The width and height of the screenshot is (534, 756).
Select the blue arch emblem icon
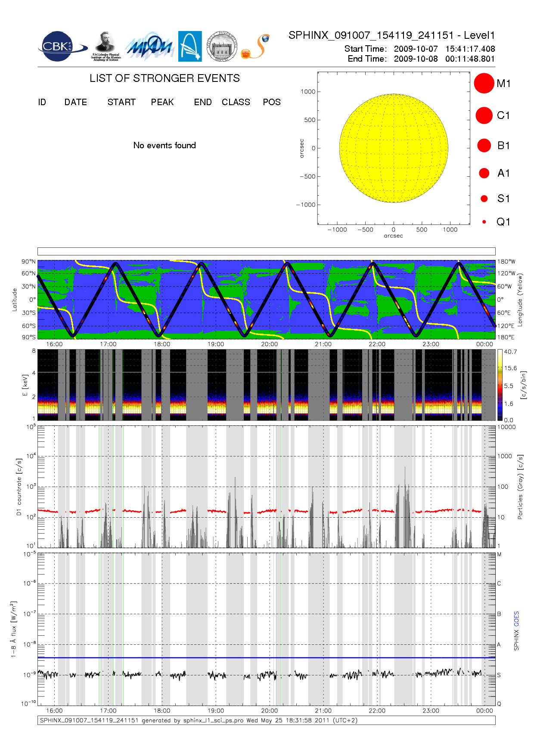click(190, 46)
